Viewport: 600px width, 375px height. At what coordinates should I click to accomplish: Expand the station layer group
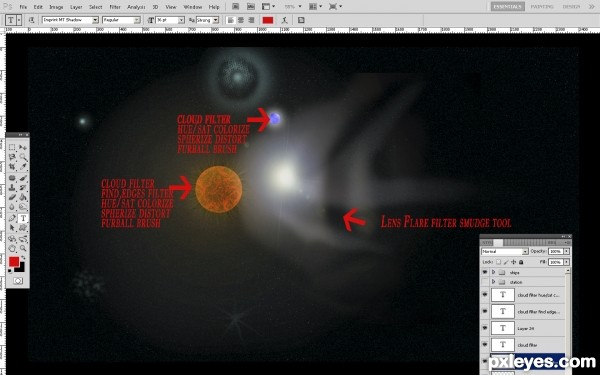click(x=494, y=282)
